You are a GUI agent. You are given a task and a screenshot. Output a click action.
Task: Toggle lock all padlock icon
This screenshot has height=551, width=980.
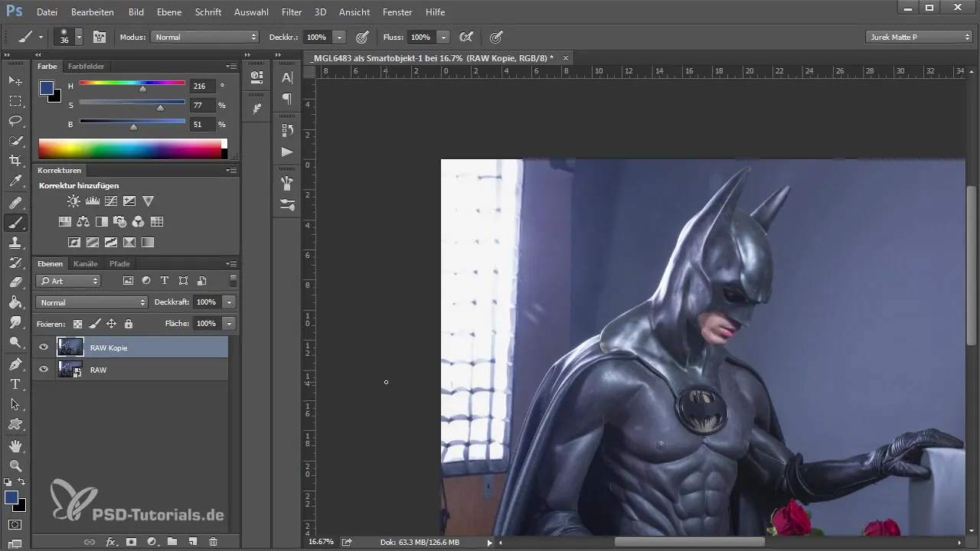click(129, 324)
